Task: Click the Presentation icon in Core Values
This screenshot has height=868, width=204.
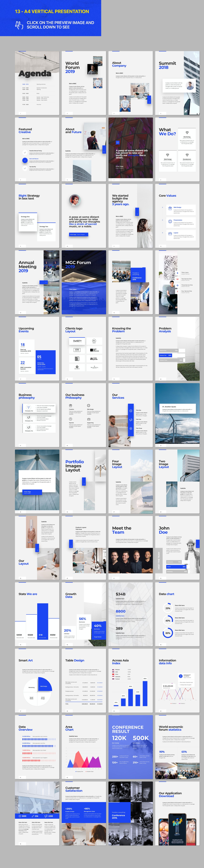Action: pos(170,221)
